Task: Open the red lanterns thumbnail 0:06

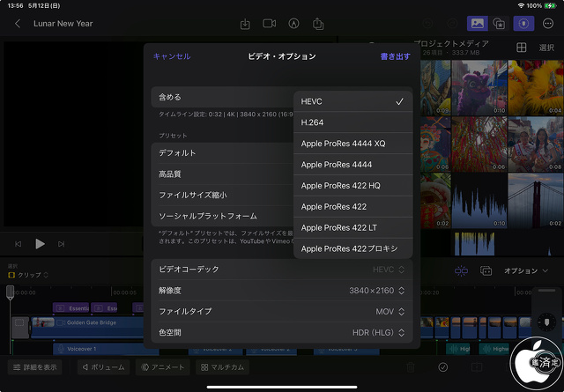Action: tap(479, 144)
